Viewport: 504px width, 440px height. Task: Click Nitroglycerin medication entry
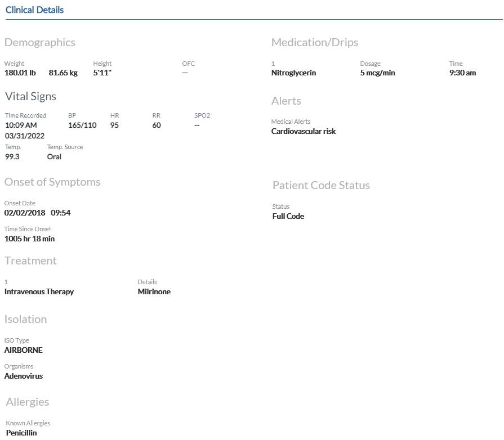point(294,73)
